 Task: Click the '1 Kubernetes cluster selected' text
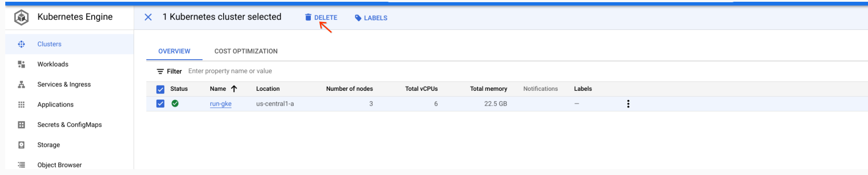coord(222,17)
